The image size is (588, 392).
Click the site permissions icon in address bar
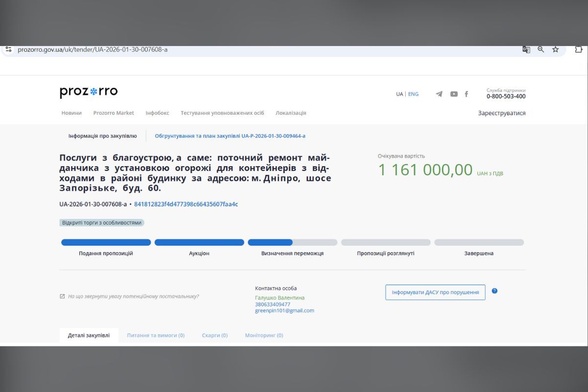tap(8, 49)
